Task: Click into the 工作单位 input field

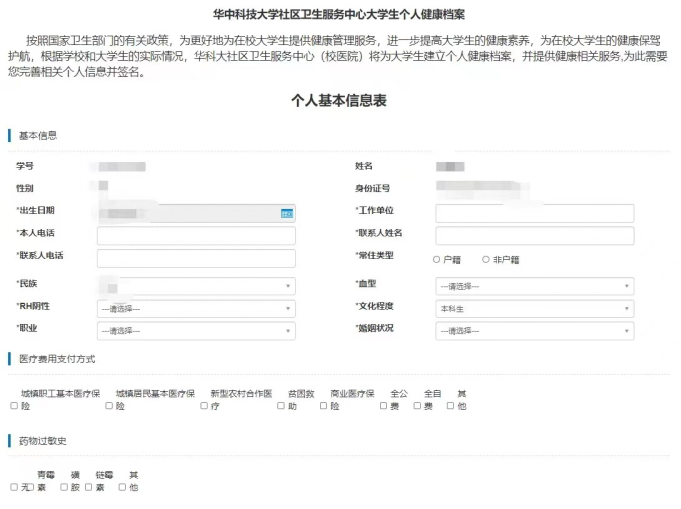Action: coord(535,214)
